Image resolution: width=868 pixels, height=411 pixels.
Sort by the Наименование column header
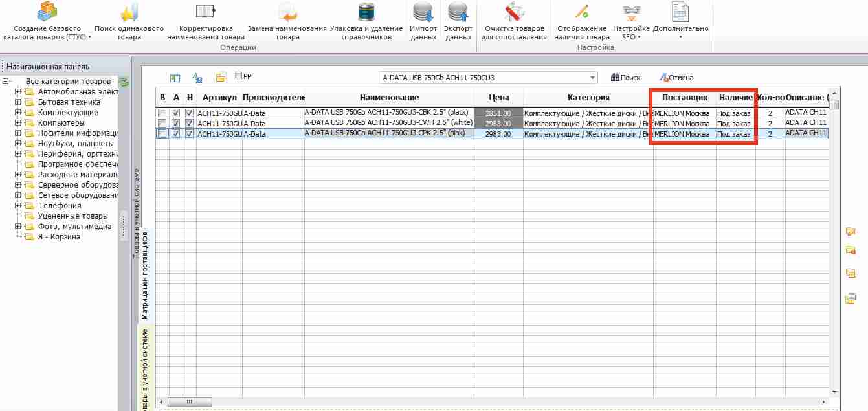point(389,98)
